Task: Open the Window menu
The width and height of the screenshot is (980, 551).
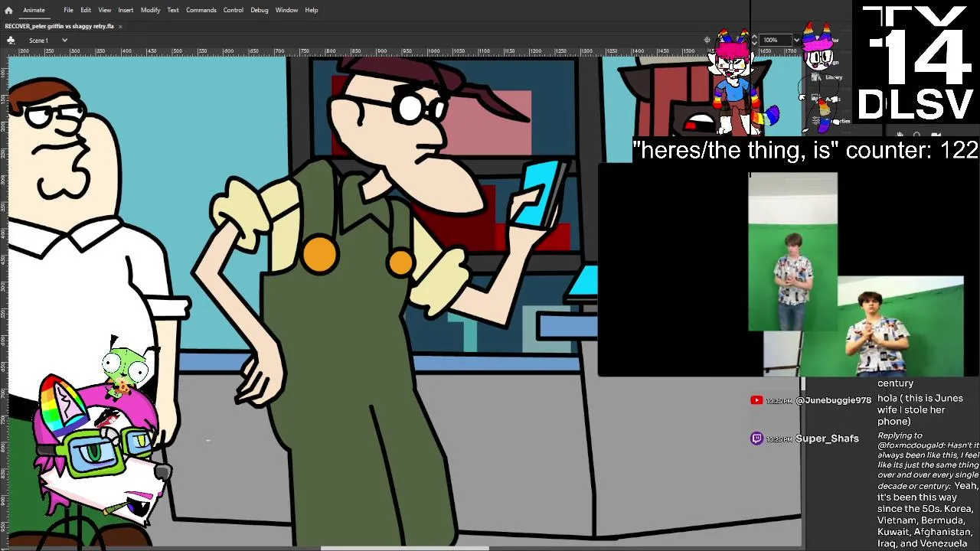Action: [286, 10]
